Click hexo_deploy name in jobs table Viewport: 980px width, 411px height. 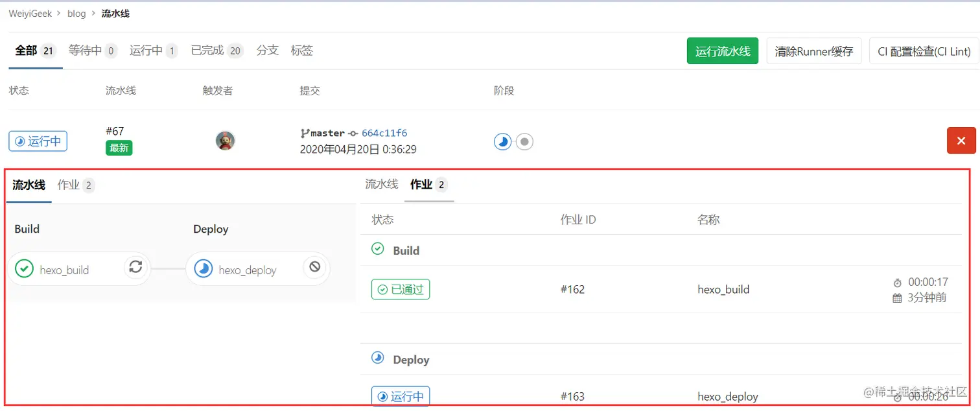click(728, 396)
